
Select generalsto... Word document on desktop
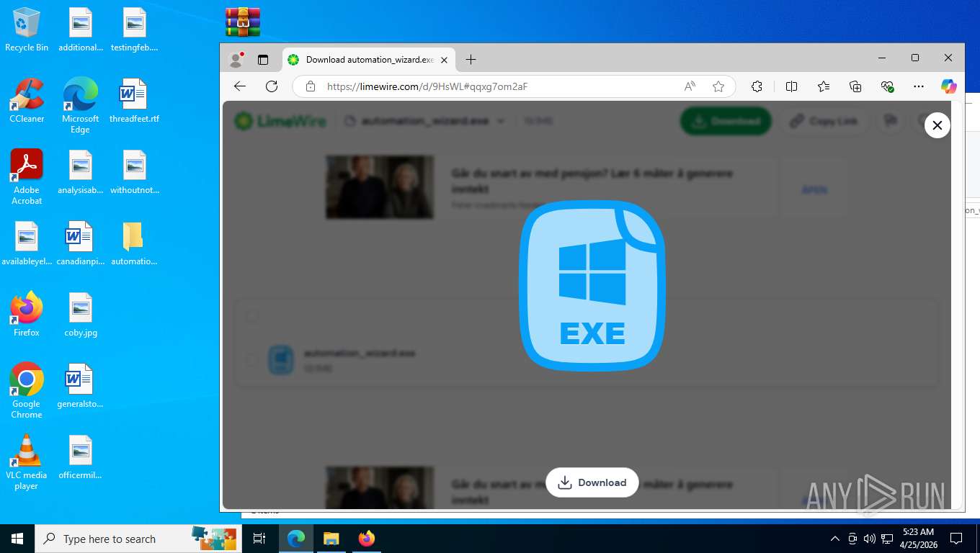pos(80,385)
